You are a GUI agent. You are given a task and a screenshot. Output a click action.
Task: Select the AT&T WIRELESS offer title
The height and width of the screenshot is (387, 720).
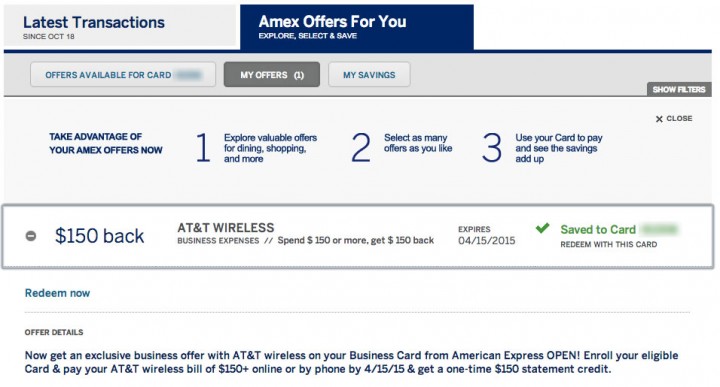point(225,228)
